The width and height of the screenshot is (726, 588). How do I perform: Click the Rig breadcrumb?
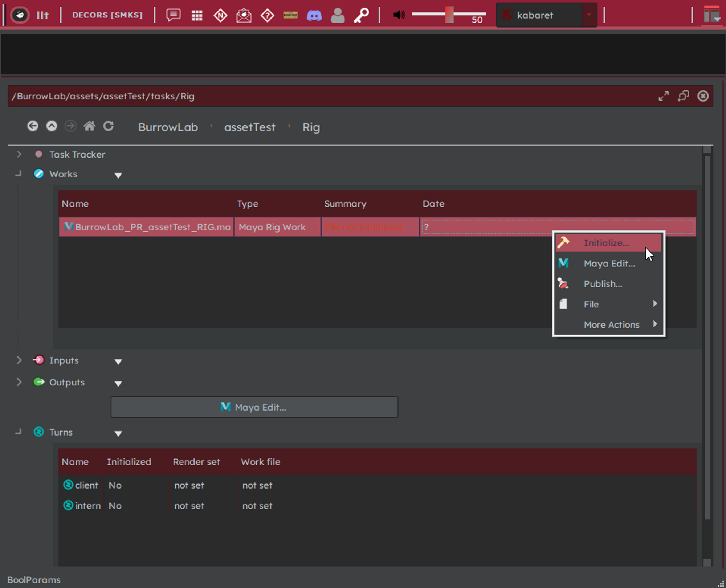[311, 127]
